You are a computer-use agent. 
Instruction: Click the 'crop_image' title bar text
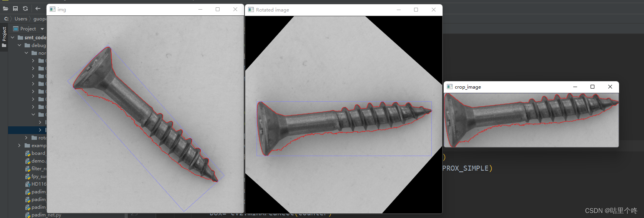coord(468,87)
